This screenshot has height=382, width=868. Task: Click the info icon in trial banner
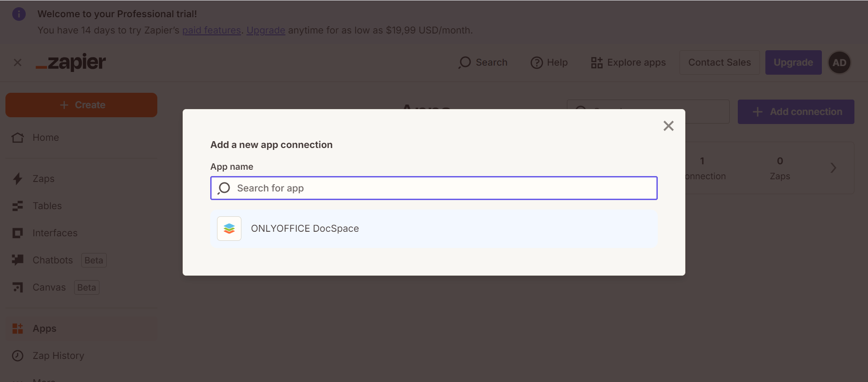[19, 14]
